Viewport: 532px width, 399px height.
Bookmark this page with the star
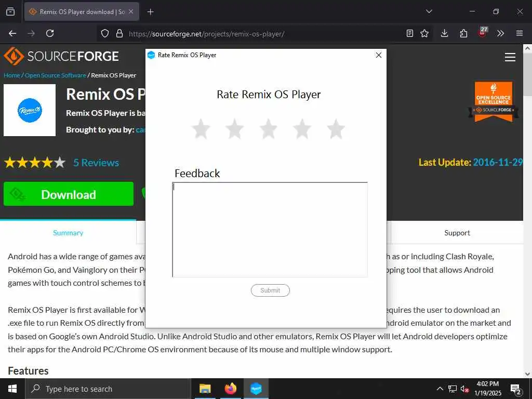tap(424, 33)
